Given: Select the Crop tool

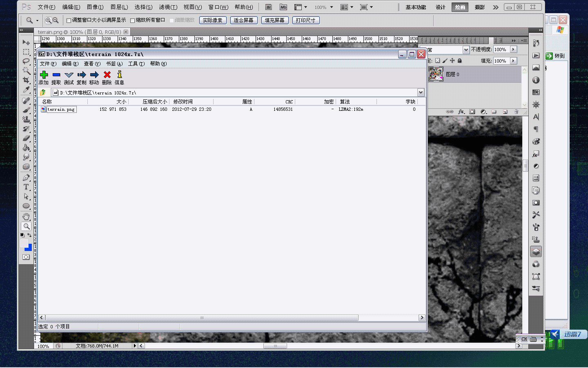Looking at the screenshot, I should 26,80.
